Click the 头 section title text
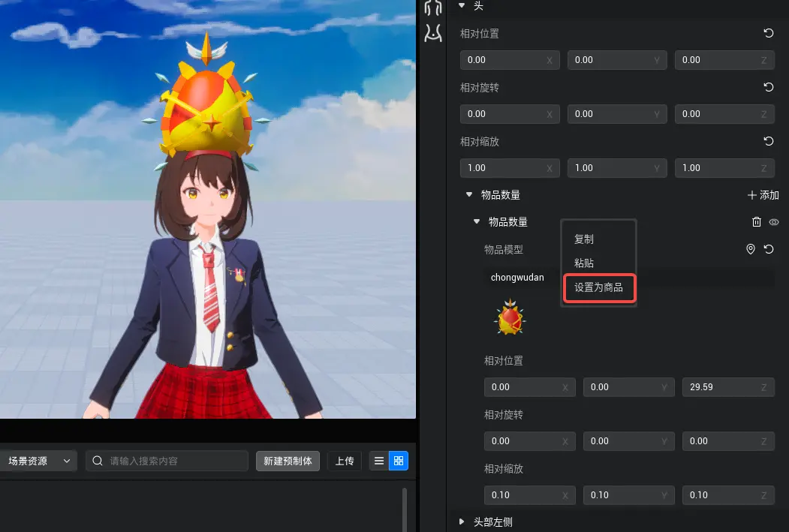 click(x=478, y=5)
